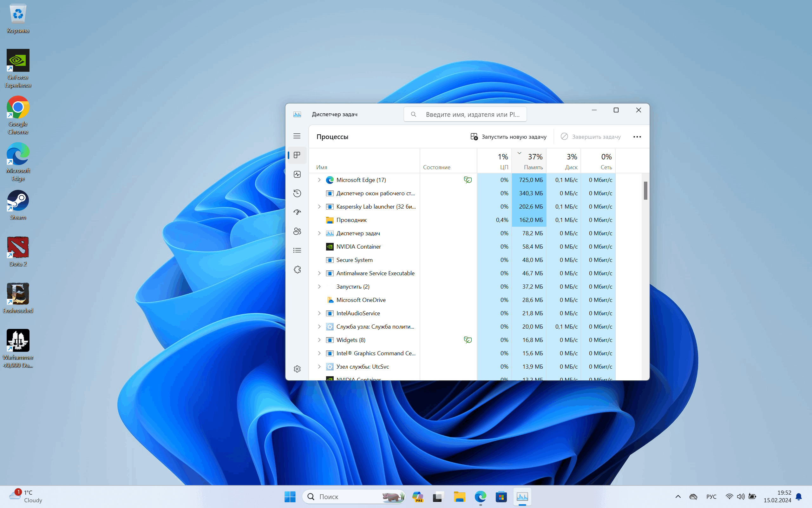
Task: Open the more options ellipsis menu
Action: click(637, 137)
